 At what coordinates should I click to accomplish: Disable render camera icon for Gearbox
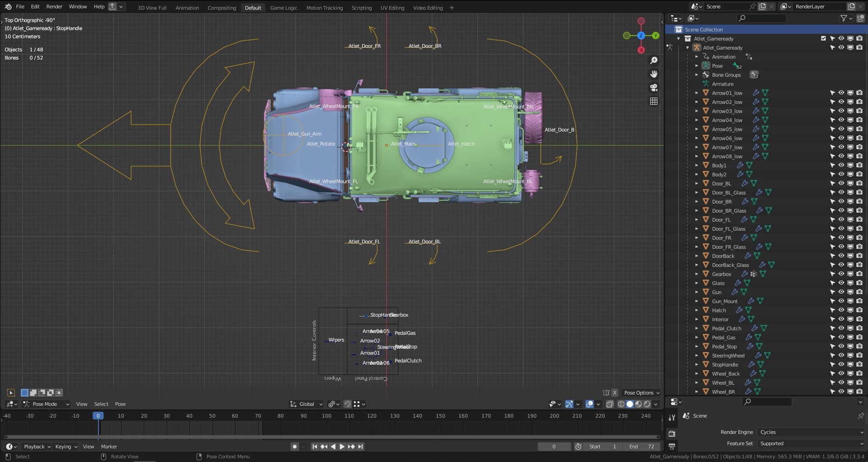click(859, 274)
